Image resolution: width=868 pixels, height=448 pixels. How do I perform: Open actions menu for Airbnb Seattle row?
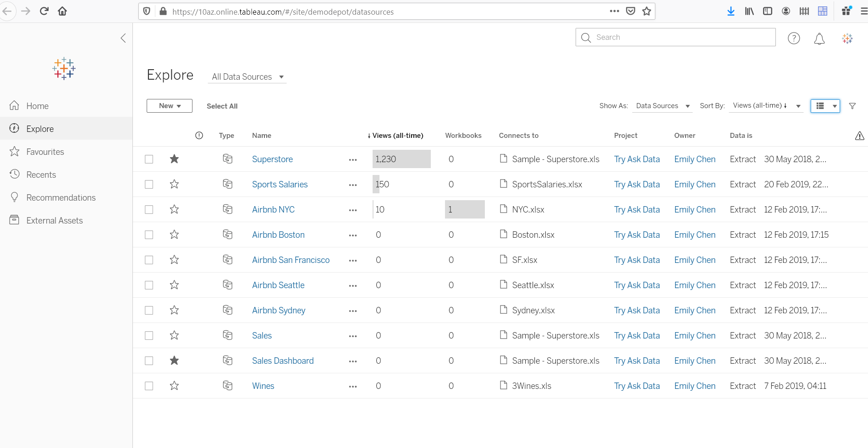pos(353,286)
